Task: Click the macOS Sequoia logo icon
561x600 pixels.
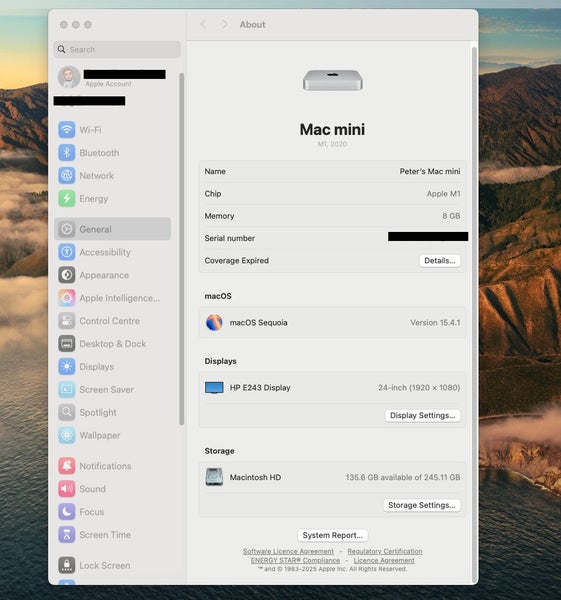Action: [214, 323]
